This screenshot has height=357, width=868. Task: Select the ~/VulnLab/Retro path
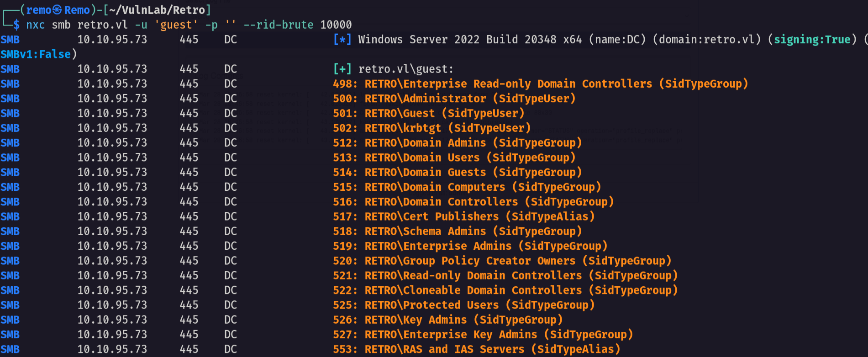click(x=157, y=10)
